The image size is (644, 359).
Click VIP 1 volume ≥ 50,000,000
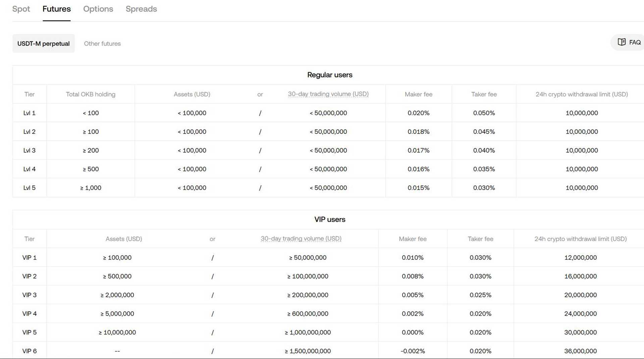click(x=308, y=258)
